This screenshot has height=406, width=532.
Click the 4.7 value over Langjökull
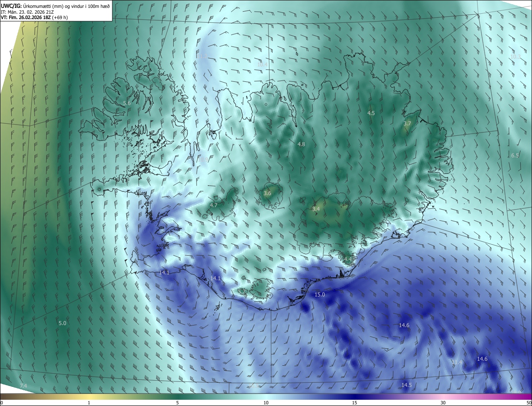click(214, 205)
